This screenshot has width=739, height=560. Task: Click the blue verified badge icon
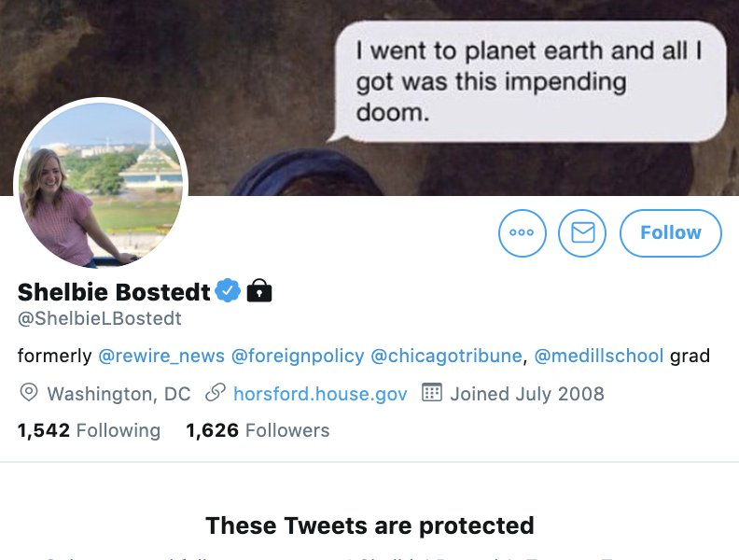click(228, 291)
